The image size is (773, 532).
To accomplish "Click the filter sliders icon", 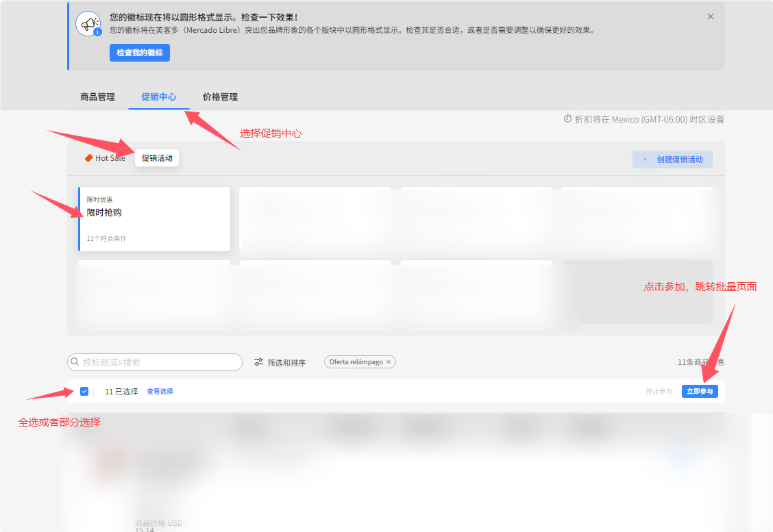I will [258, 363].
